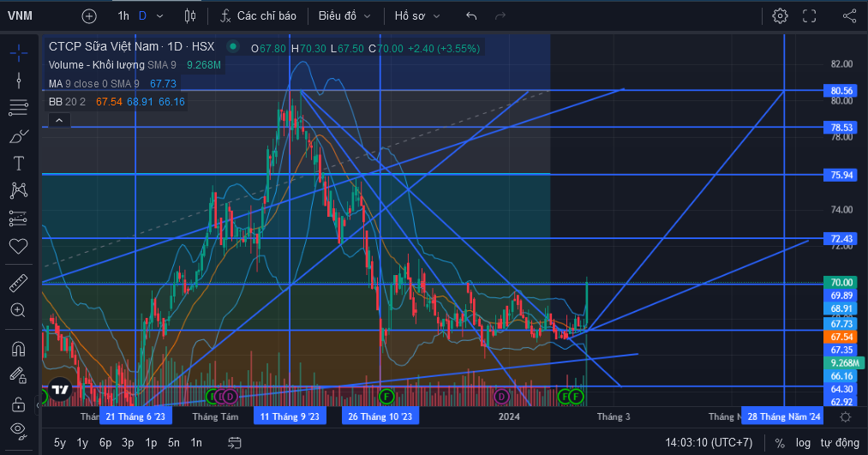Toggle the magnet snap mode
868x455 pixels.
pyautogui.click(x=18, y=349)
